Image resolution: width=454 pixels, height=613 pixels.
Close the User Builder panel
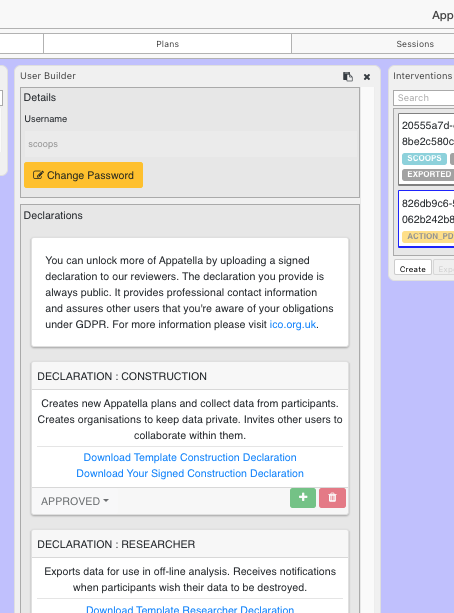367,77
